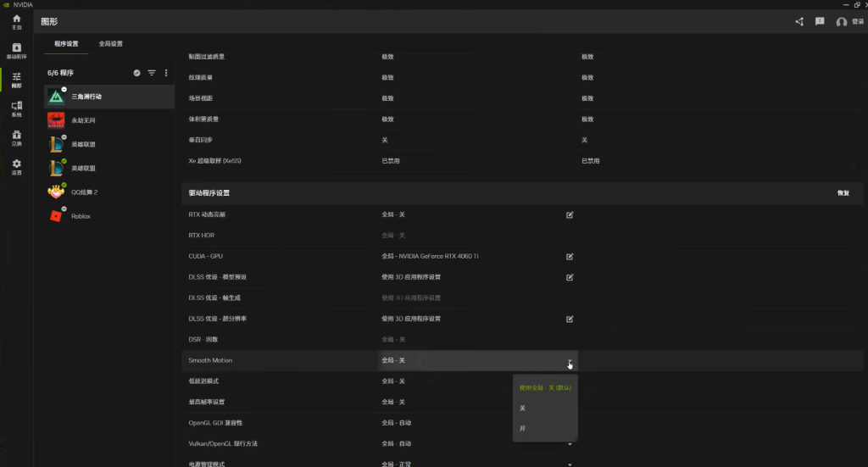Click the Xe 超级取样 (XeSS) row label
This screenshot has height=467, width=868.
point(214,161)
